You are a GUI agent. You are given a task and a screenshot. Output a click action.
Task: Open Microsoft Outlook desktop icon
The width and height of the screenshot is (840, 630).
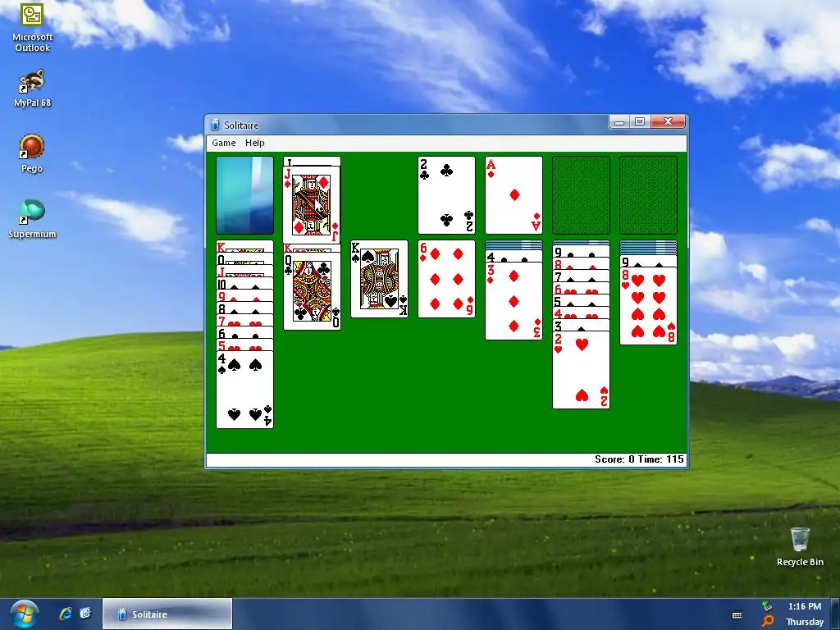click(x=32, y=27)
